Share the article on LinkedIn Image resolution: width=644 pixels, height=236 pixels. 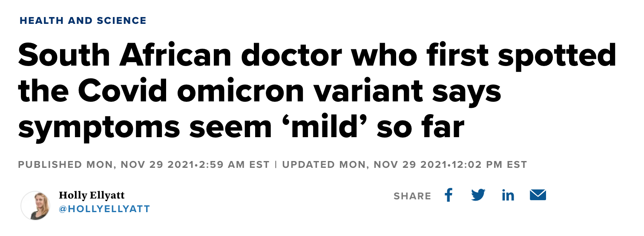pyautogui.click(x=508, y=196)
